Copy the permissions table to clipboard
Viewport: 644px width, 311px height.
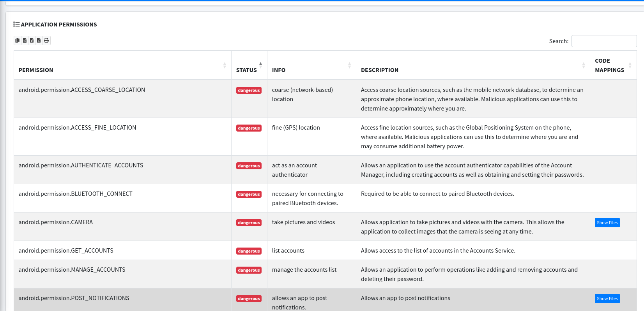click(18, 40)
